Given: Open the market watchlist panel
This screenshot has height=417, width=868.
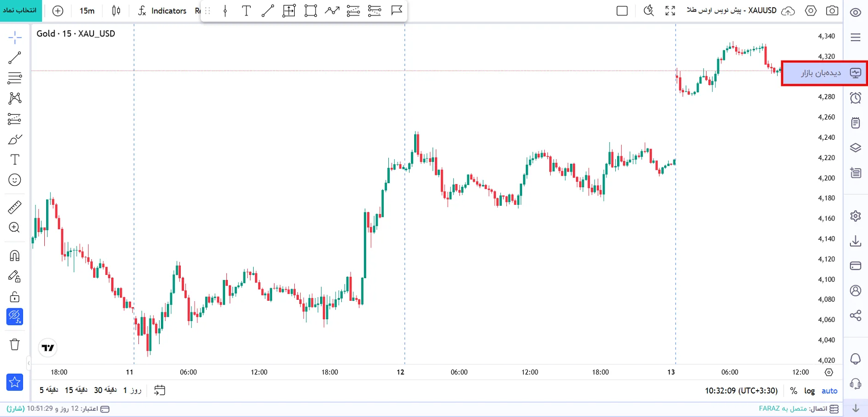Looking at the screenshot, I should pos(825,73).
